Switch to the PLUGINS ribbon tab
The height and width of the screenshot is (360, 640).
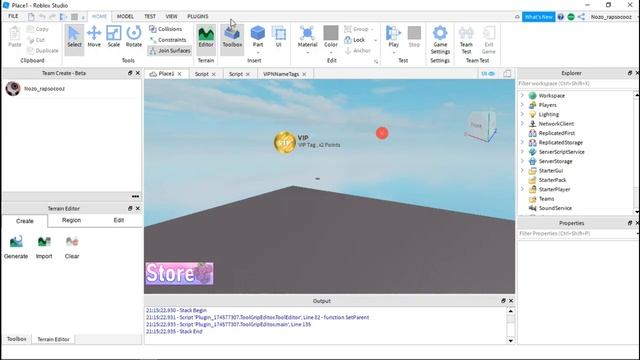pyautogui.click(x=198, y=16)
